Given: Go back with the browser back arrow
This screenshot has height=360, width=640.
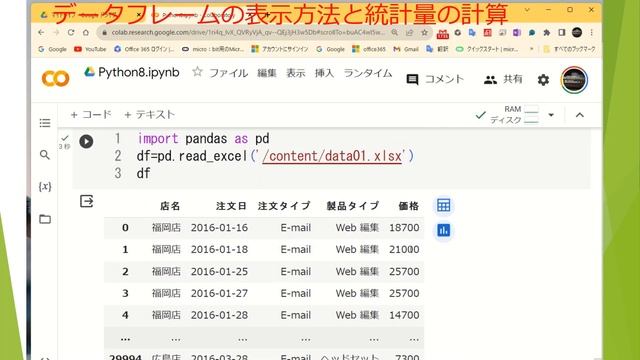Looking at the screenshot, I should (41, 32).
